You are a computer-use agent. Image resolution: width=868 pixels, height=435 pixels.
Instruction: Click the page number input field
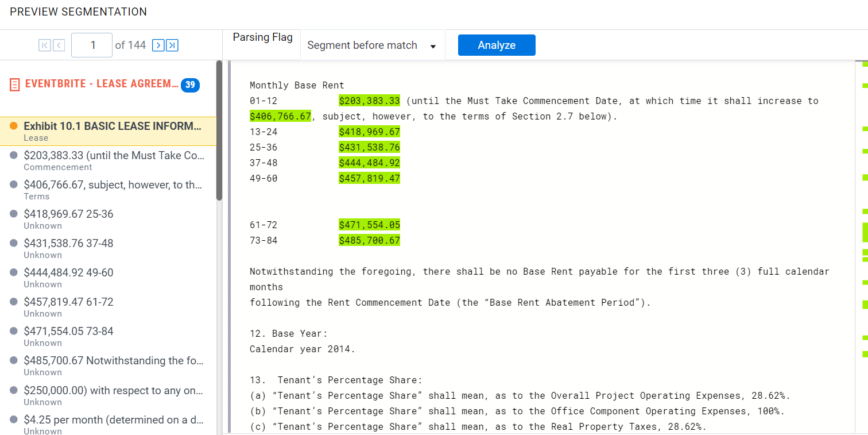pos(92,45)
